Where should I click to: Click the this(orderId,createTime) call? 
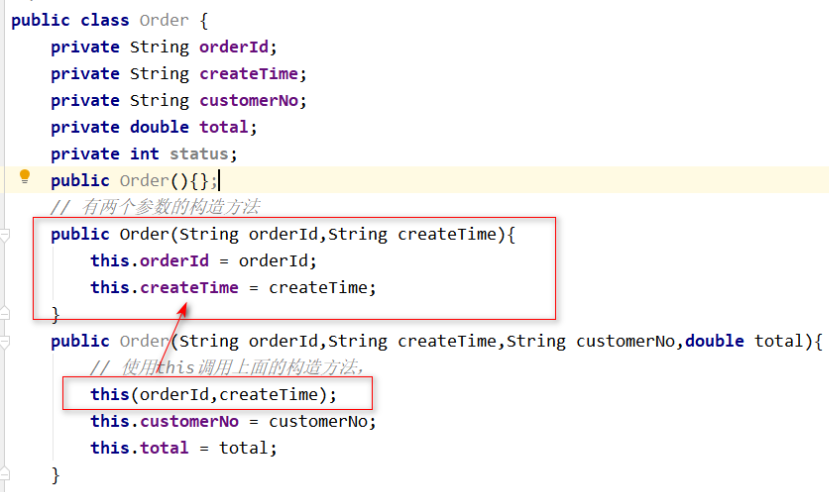[213, 394]
